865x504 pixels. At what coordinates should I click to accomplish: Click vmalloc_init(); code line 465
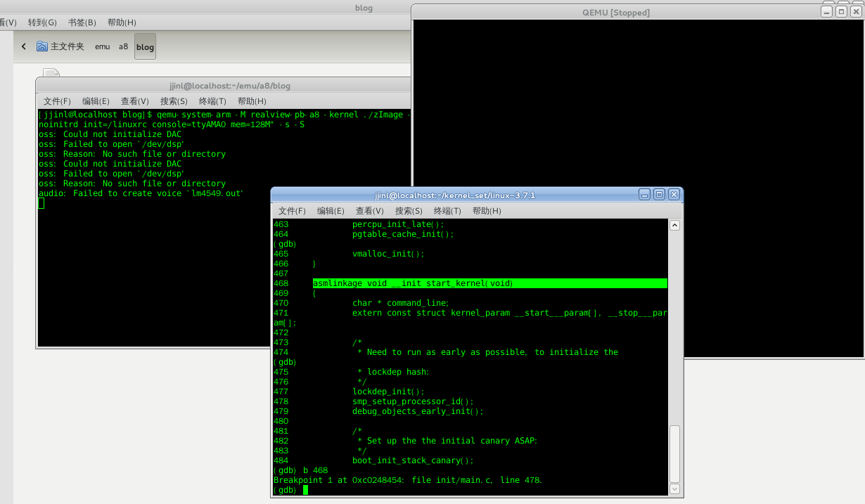tap(388, 254)
